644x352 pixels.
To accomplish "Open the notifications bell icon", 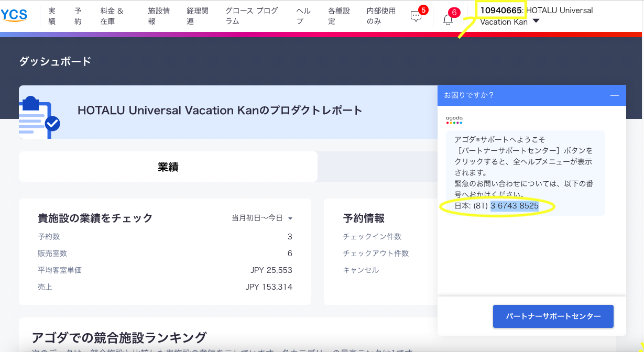I will [x=447, y=20].
